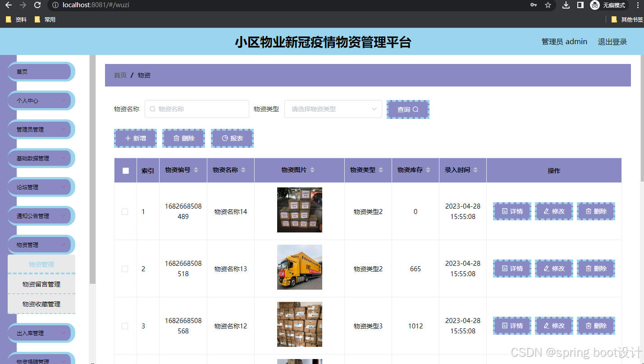Click the browser address bar URL
This screenshot has width=644, height=364.
[x=96, y=5]
